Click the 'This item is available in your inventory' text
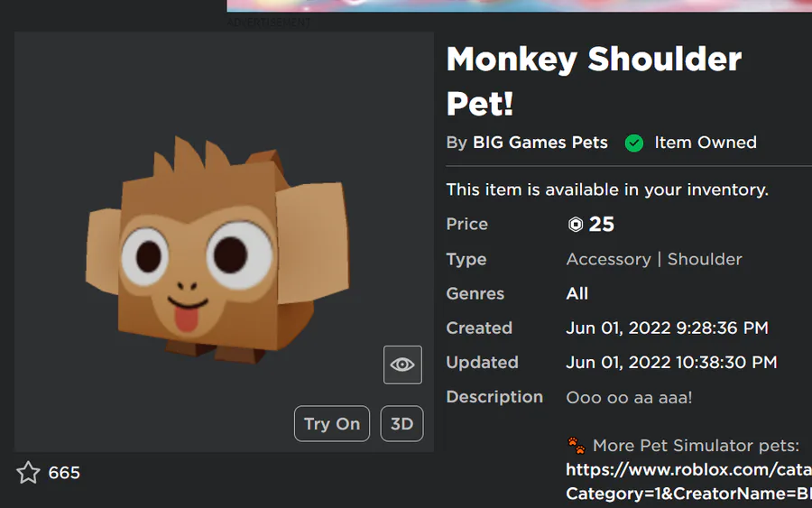Viewport: 812px width, 508px height. pyautogui.click(x=607, y=190)
